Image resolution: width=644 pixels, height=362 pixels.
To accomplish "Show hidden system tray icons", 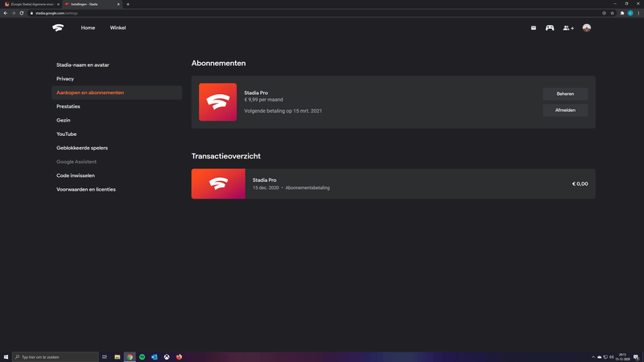I will tap(593, 357).
